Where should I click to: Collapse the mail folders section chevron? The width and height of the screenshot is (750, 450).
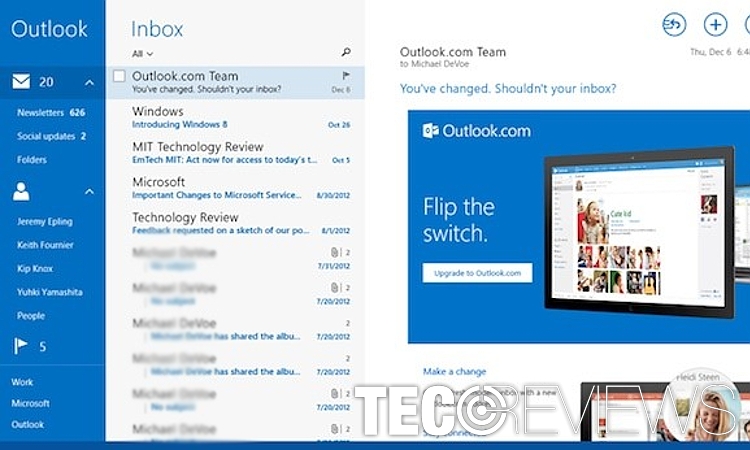coord(89,83)
